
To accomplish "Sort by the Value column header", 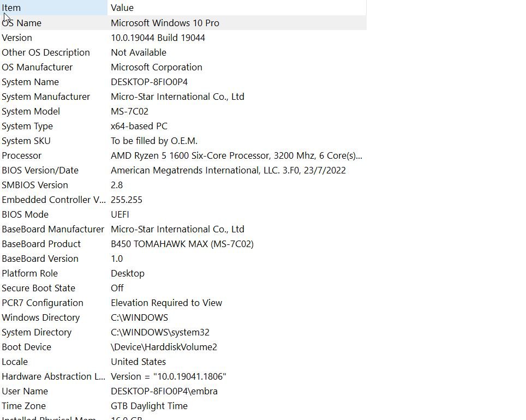I will (x=237, y=8).
